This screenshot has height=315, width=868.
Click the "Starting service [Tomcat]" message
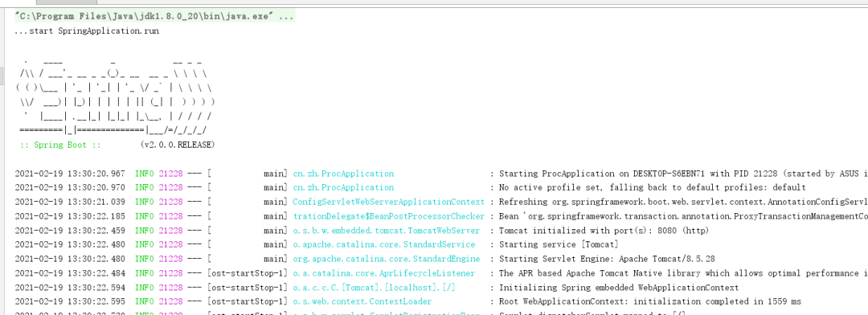coord(559,245)
